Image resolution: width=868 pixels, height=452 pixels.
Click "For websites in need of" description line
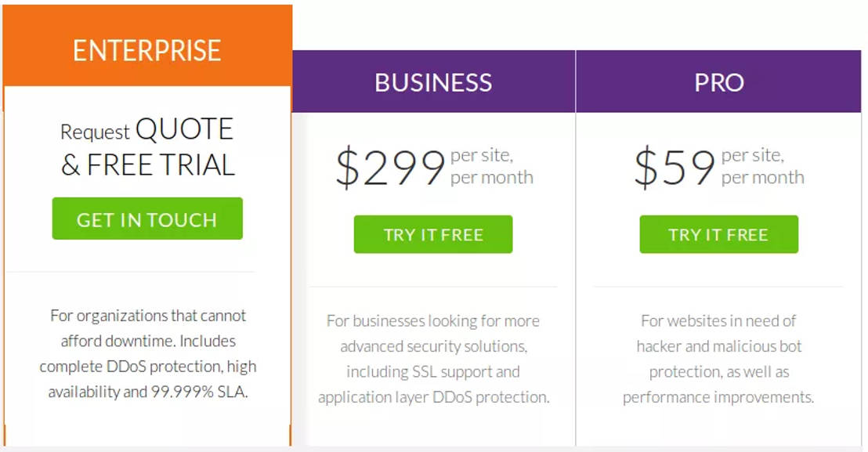click(x=718, y=320)
